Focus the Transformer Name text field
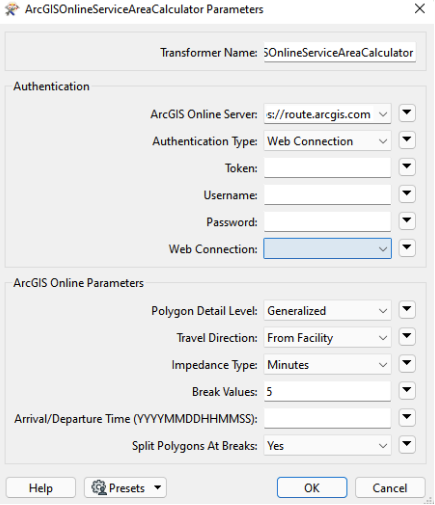 point(340,52)
